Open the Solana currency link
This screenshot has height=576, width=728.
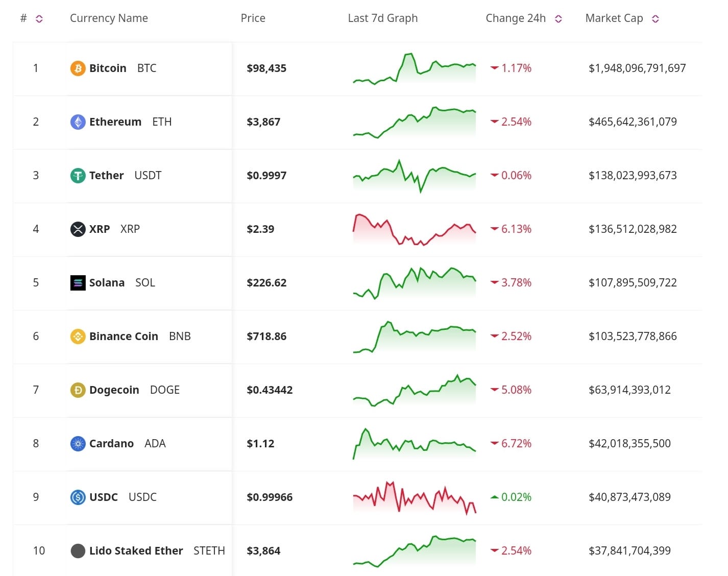click(107, 282)
